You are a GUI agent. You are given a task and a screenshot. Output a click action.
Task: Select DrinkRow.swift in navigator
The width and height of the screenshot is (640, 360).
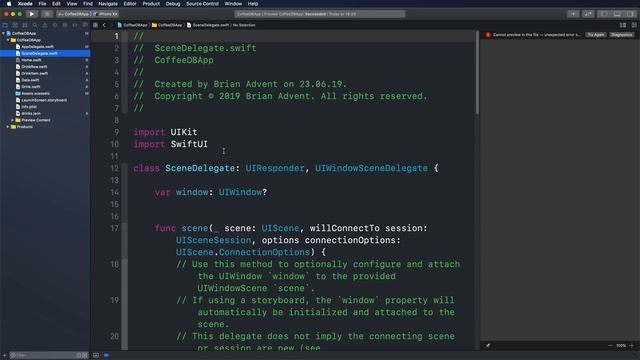click(x=34, y=67)
